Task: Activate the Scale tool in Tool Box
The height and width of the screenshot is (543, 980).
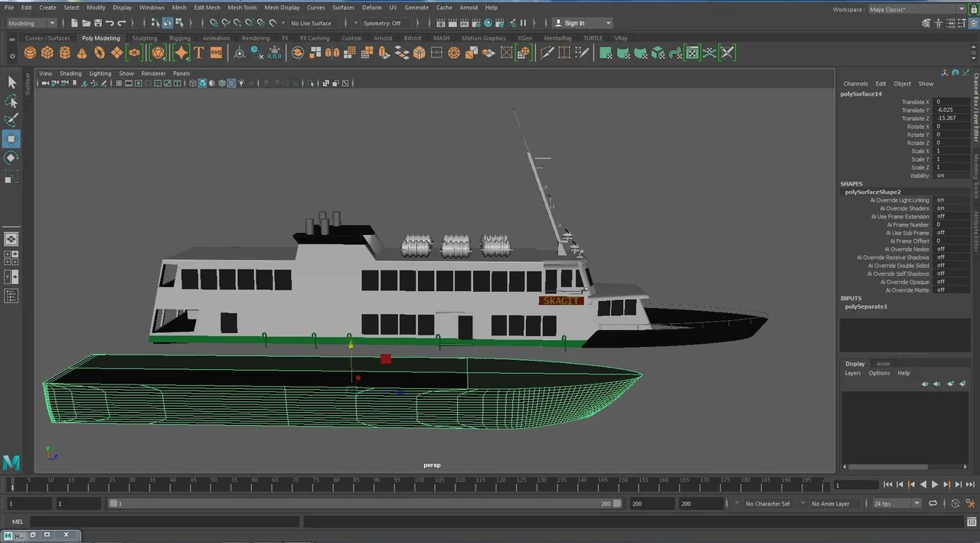Action: point(11,177)
